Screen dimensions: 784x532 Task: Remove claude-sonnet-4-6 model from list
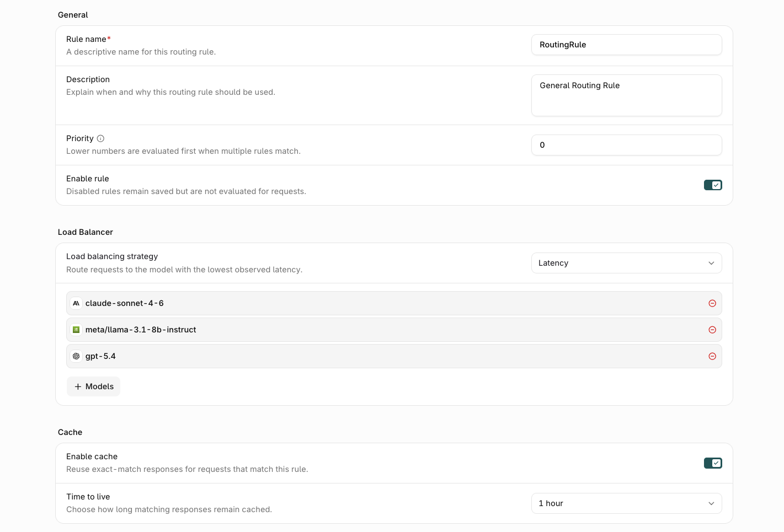click(712, 303)
